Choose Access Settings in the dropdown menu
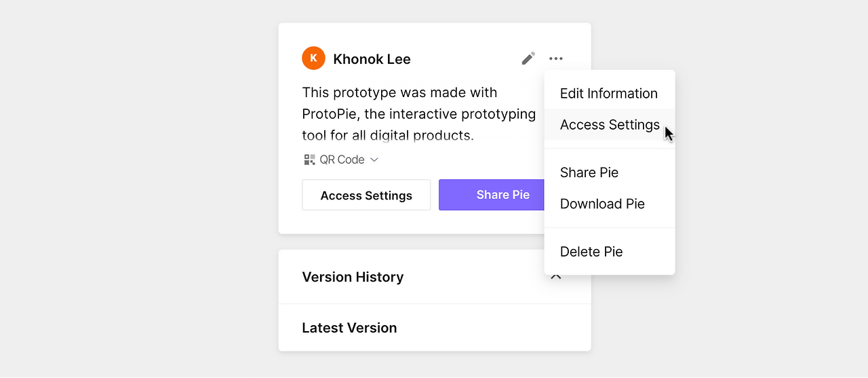The width and height of the screenshot is (868, 378). point(609,125)
